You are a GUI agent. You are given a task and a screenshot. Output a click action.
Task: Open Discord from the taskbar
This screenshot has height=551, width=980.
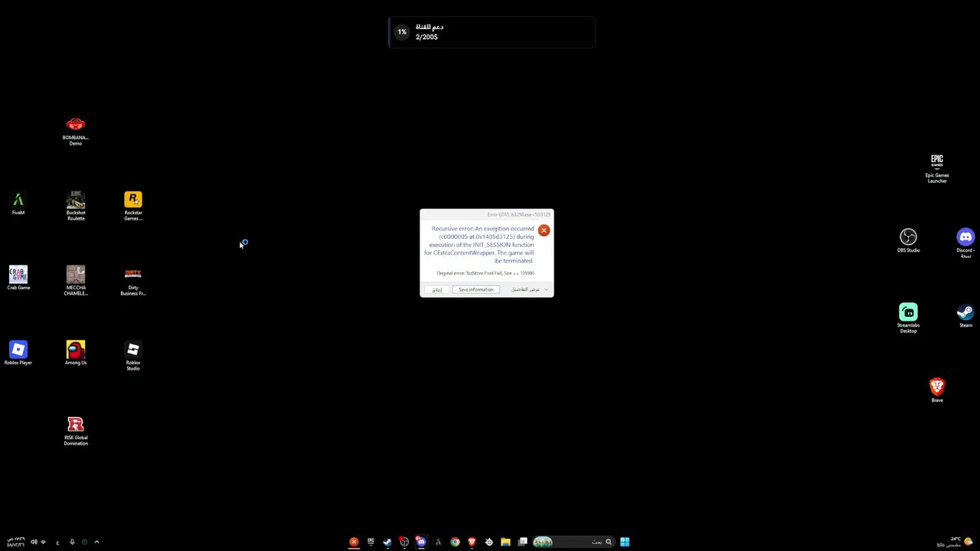(421, 542)
